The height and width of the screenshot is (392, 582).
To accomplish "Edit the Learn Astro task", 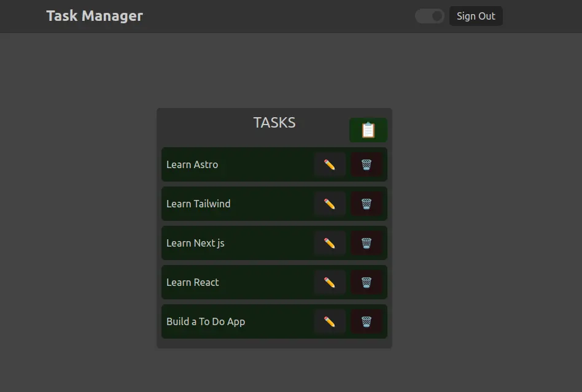I will coord(330,164).
